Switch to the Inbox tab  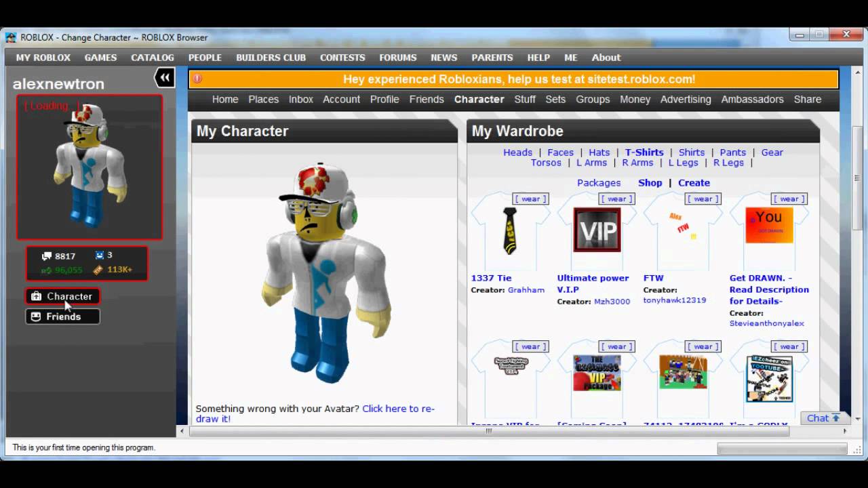click(x=301, y=99)
